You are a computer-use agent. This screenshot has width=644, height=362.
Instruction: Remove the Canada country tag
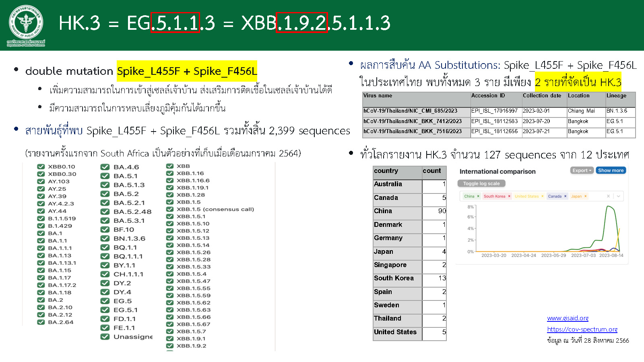click(565, 196)
